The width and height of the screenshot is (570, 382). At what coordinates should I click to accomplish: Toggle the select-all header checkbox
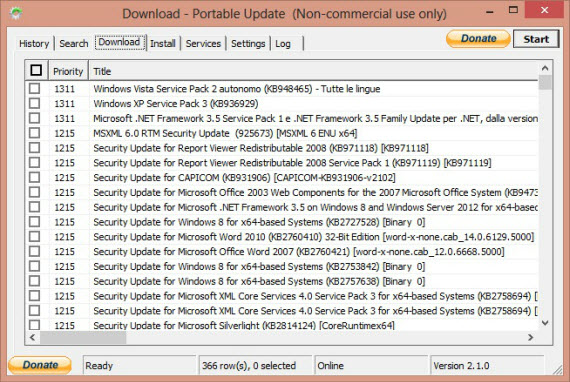click(36, 70)
